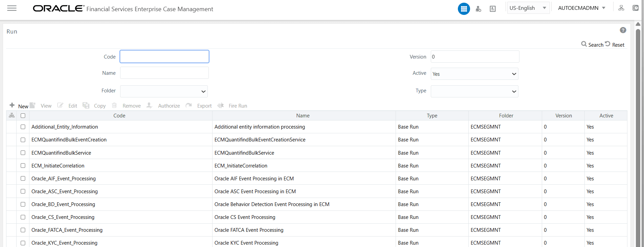Open the document report icon in header
644x247 pixels.
point(493,9)
